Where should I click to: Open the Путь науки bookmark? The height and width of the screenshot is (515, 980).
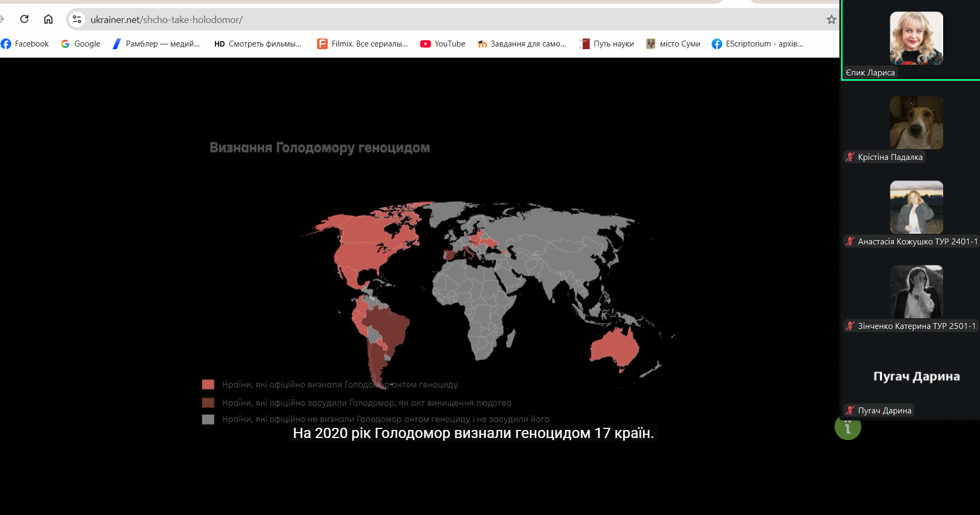(607, 44)
